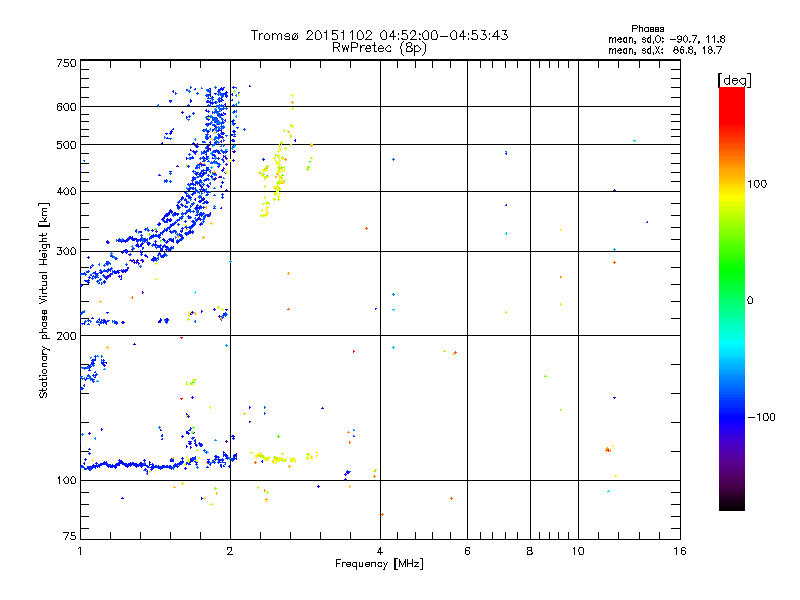The width and height of the screenshot is (800, 600).
Task: Click the "8" tick on the frequency axis
Action: (530, 551)
